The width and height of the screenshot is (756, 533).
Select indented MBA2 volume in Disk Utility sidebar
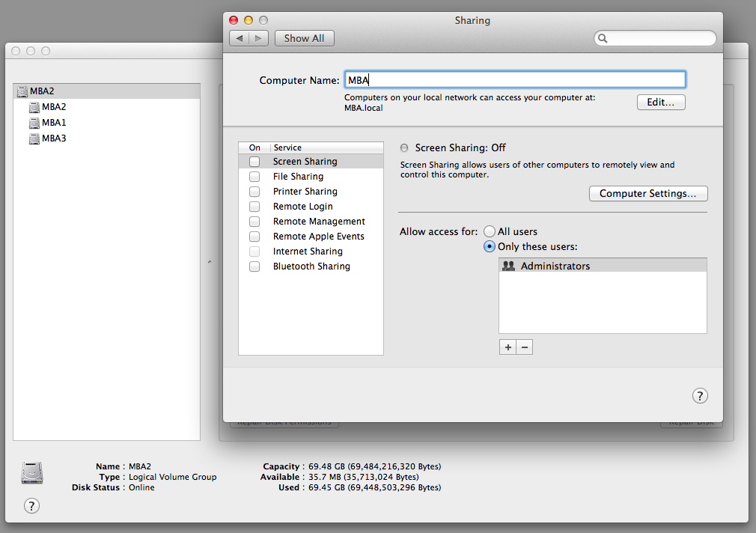point(106,107)
